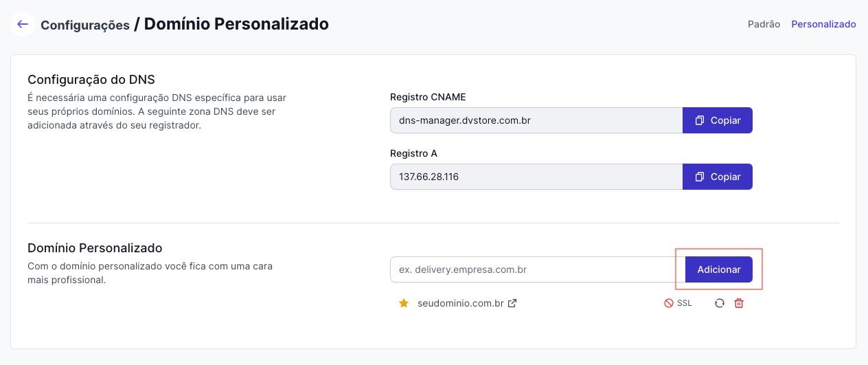Open the Configurações breadcrumb link
The width and height of the screenshot is (868, 365).
click(85, 25)
